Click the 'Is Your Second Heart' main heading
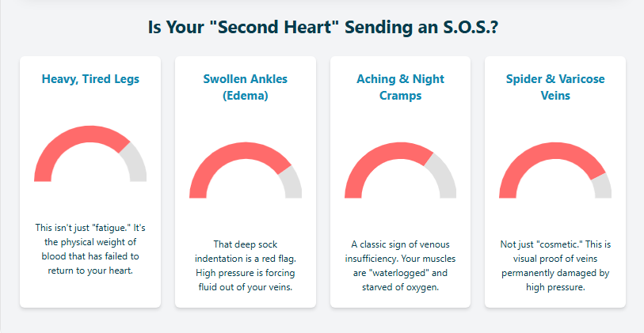This screenshot has height=333, width=644. 322,27
